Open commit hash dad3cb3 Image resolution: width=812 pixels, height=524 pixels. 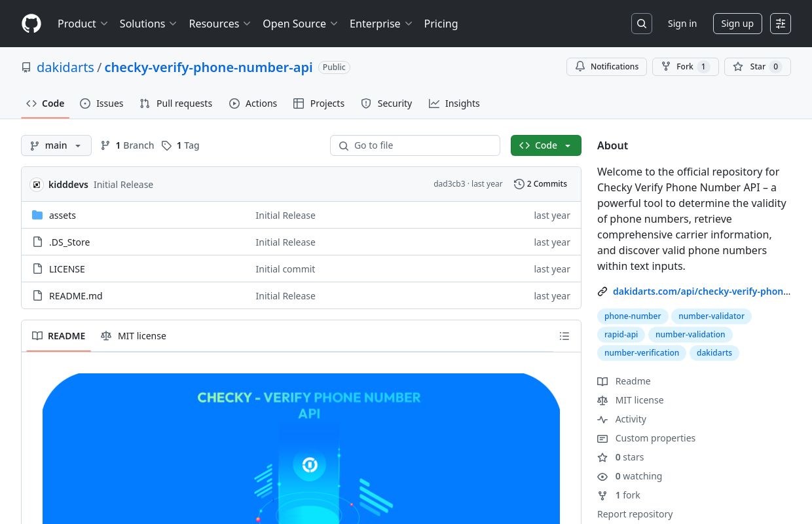click(x=449, y=184)
